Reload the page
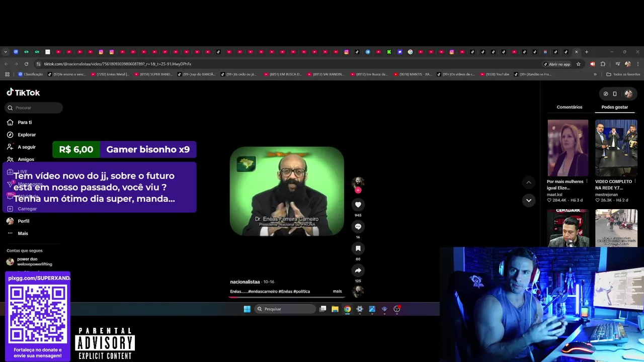Screen dimensions: 644x362 pyautogui.click(x=26, y=64)
